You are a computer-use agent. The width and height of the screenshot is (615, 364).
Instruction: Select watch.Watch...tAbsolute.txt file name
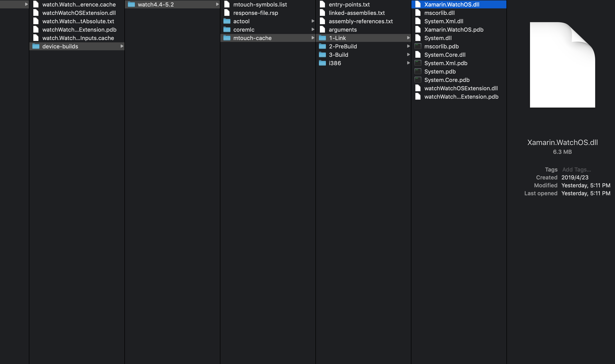tap(78, 21)
